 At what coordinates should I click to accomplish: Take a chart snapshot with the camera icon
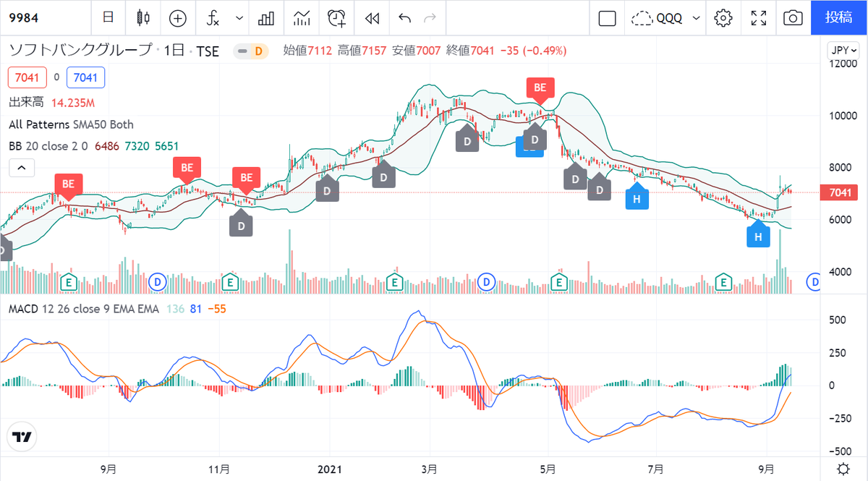click(x=793, y=17)
